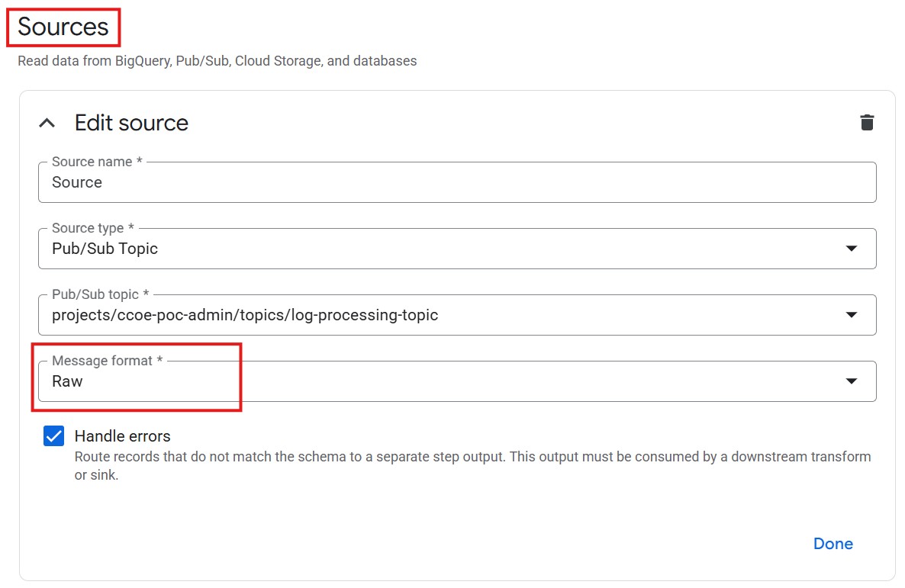Click the Edit source title text

131,123
